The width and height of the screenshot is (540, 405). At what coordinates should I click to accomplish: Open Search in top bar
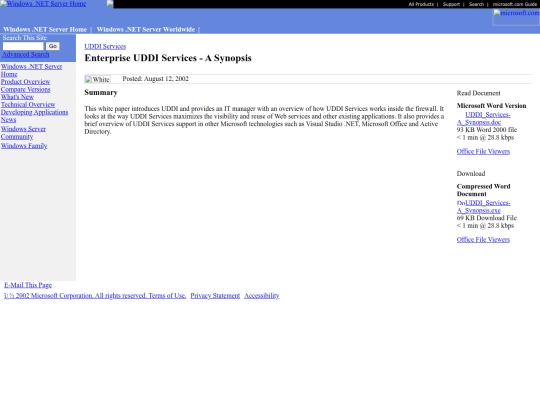[476, 4]
